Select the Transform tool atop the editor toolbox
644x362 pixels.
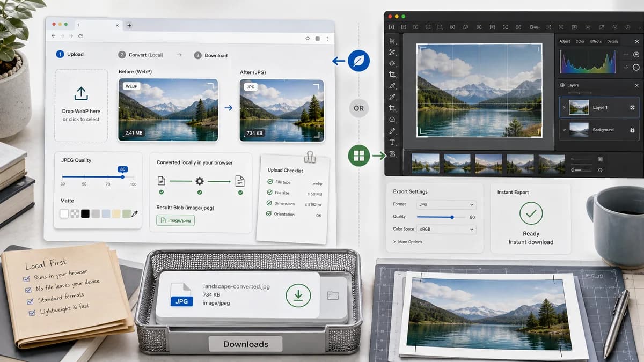(392, 41)
